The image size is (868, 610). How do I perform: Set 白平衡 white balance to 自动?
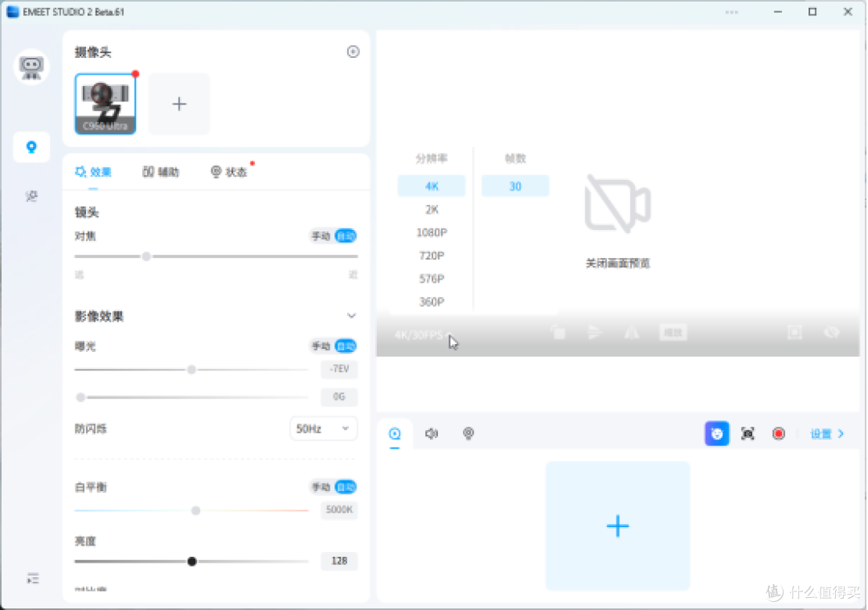click(346, 487)
